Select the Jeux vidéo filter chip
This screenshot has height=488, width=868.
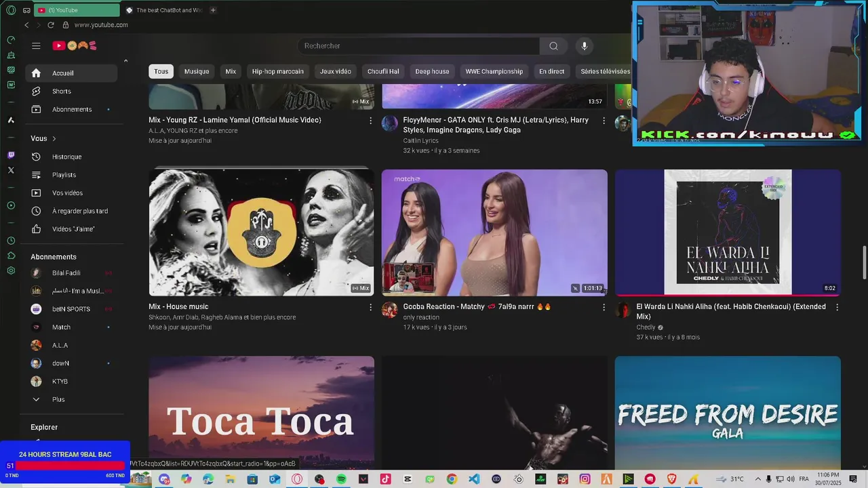click(336, 71)
